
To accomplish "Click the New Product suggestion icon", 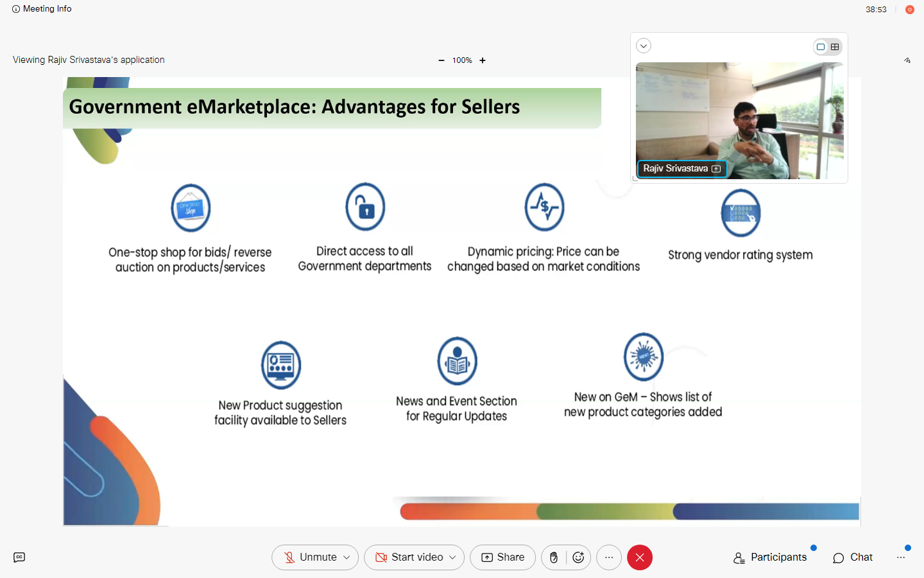I will tap(281, 365).
